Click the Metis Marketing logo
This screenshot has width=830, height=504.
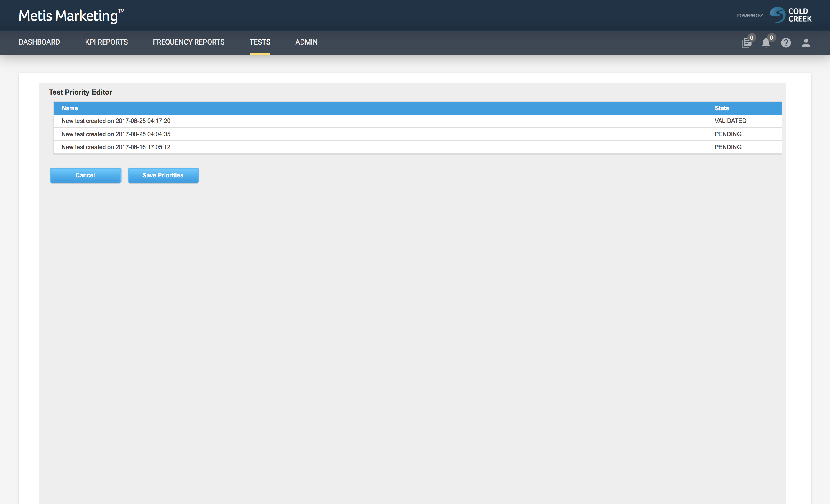tap(71, 16)
